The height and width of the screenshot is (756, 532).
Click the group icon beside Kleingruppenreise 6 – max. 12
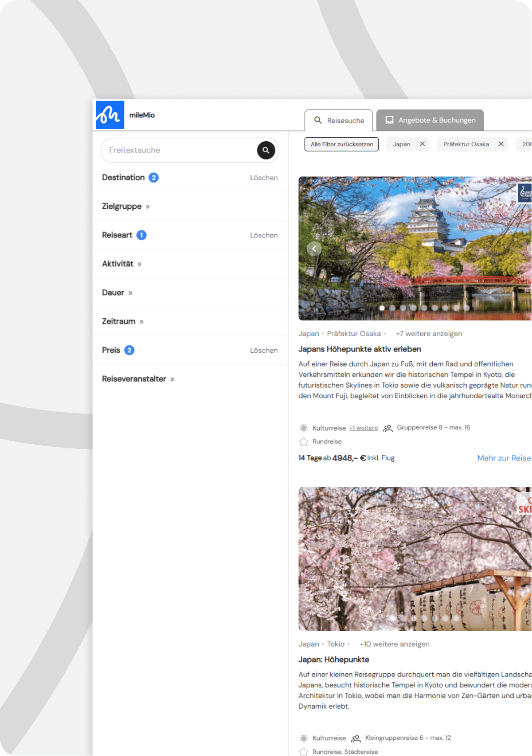click(x=356, y=738)
